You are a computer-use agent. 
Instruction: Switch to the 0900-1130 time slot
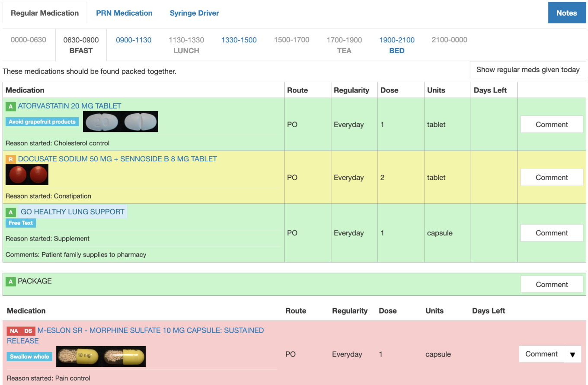(134, 39)
